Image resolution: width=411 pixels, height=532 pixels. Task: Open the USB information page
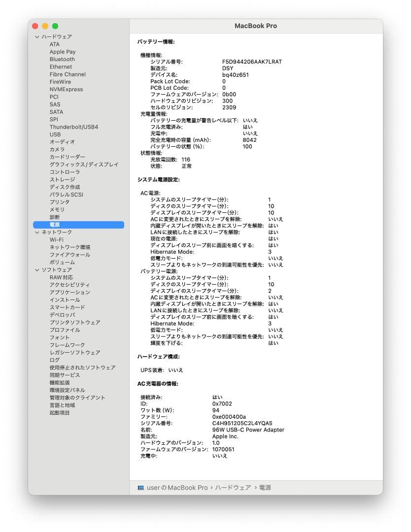tap(55, 134)
